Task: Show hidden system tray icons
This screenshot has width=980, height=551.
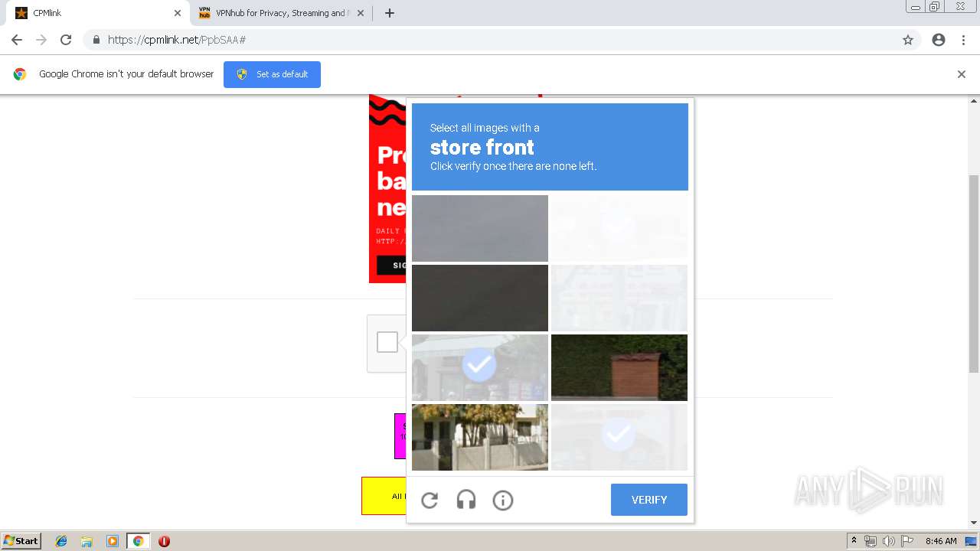Action: tap(854, 541)
